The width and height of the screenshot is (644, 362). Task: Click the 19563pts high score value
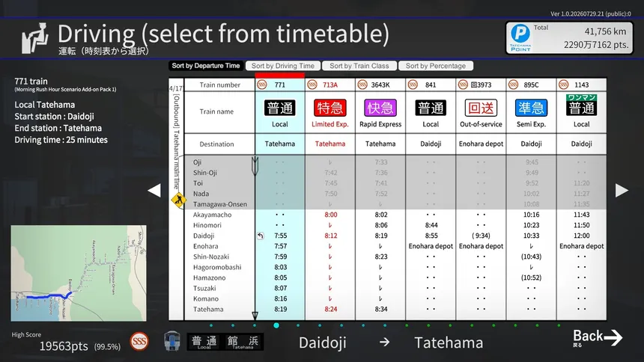[64, 346]
